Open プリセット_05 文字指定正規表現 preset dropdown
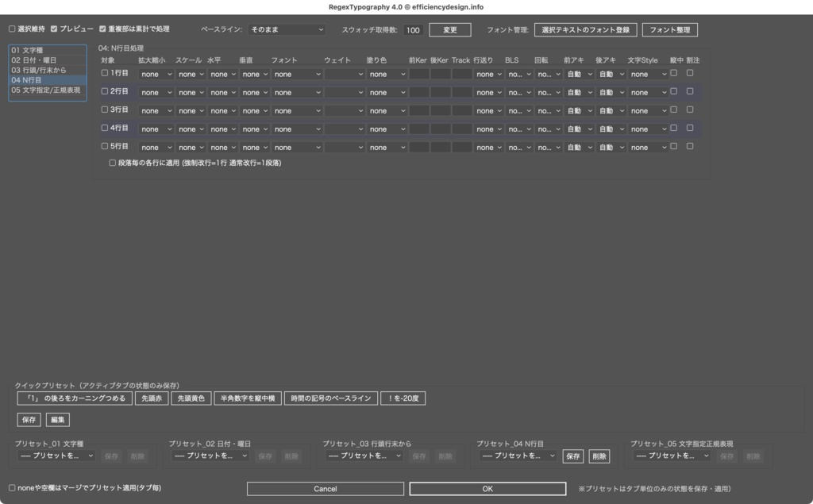Screen dimensions: 813x504 (x=672, y=456)
